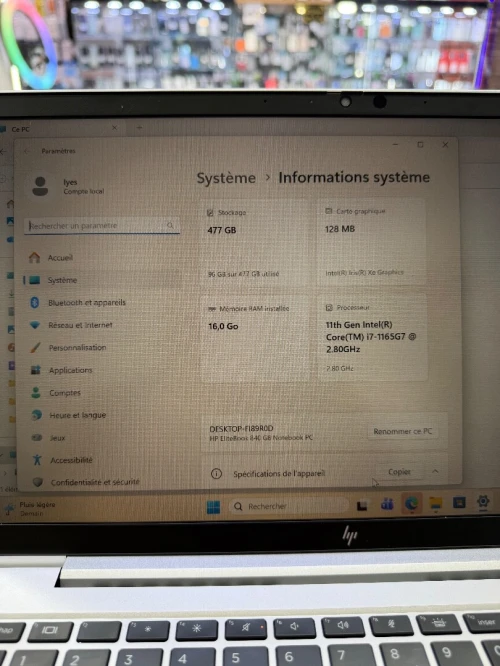Image resolution: width=500 pixels, height=666 pixels.
Task: Add a new tab in File Explorer
Action: pos(139,127)
